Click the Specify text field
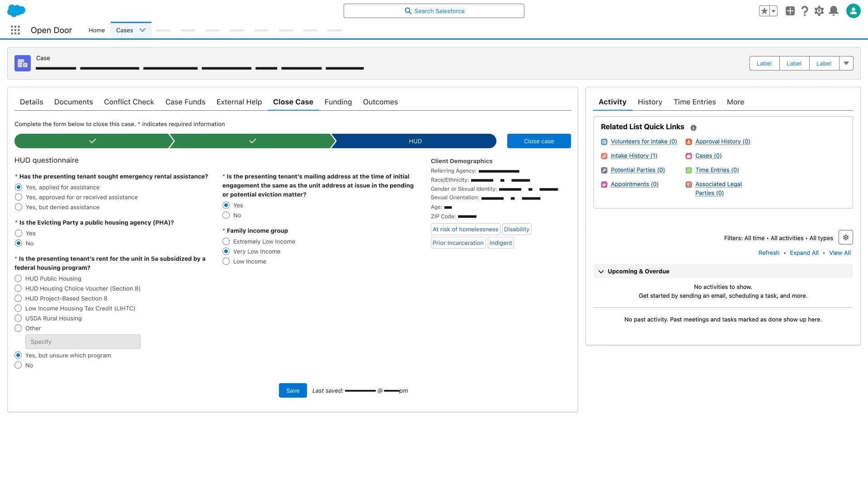Image resolution: width=868 pixels, height=488 pixels. 83,342
